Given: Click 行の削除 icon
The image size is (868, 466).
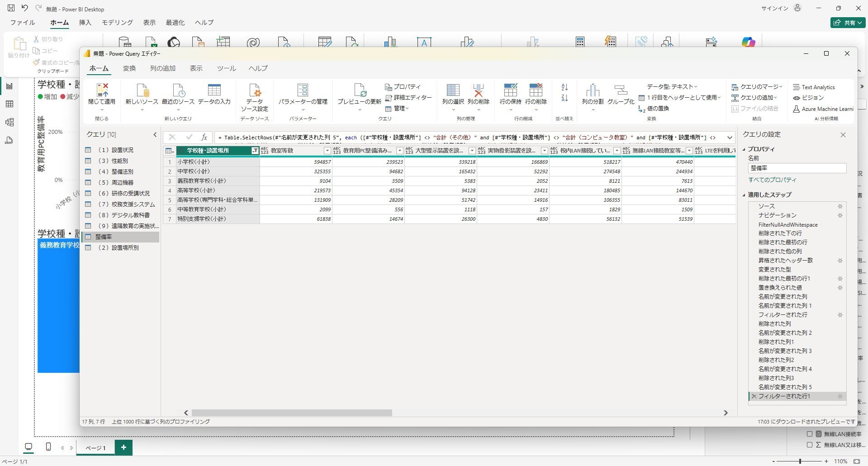Looking at the screenshot, I should coord(536,90).
